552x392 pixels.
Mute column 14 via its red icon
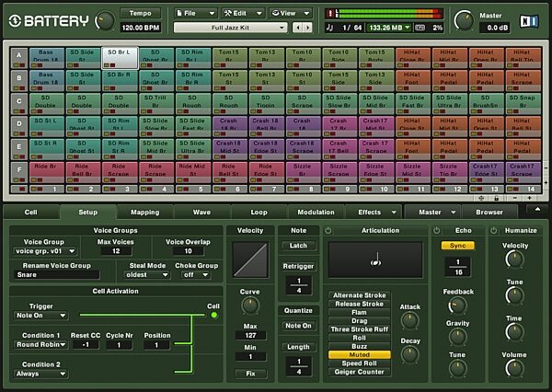pos(515,190)
